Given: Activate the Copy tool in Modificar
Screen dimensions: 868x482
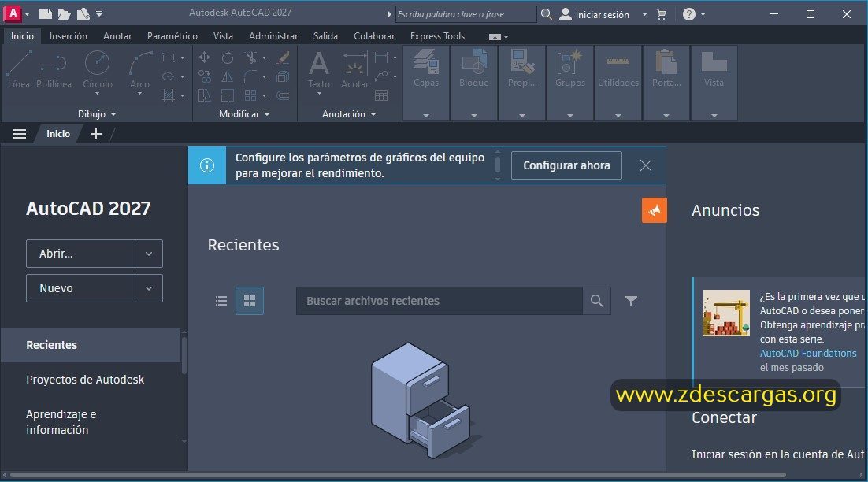Looking at the screenshot, I should [x=204, y=76].
